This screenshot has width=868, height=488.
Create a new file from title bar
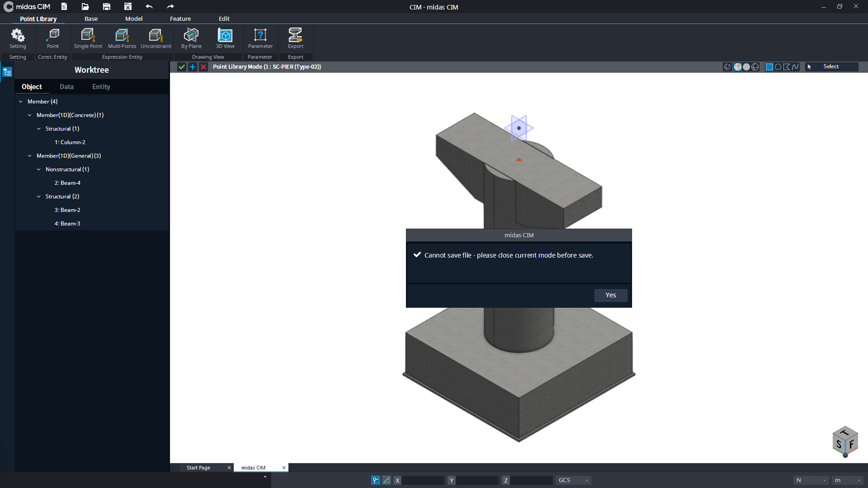pyautogui.click(x=64, y=7)
